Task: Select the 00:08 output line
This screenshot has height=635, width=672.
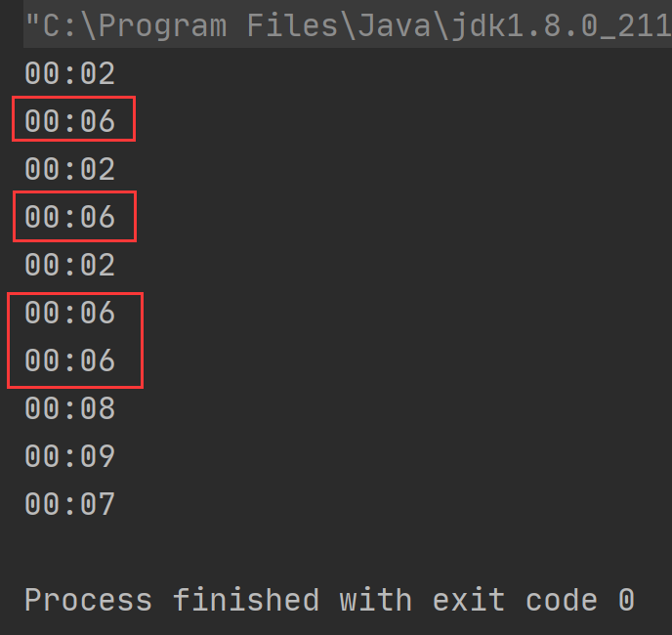Action: click(x=70, y=408)
